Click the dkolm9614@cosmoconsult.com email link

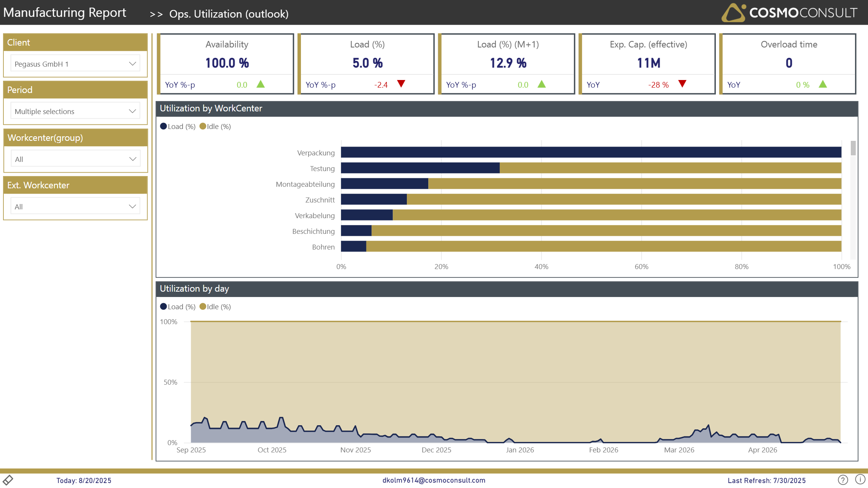(434, 480)
